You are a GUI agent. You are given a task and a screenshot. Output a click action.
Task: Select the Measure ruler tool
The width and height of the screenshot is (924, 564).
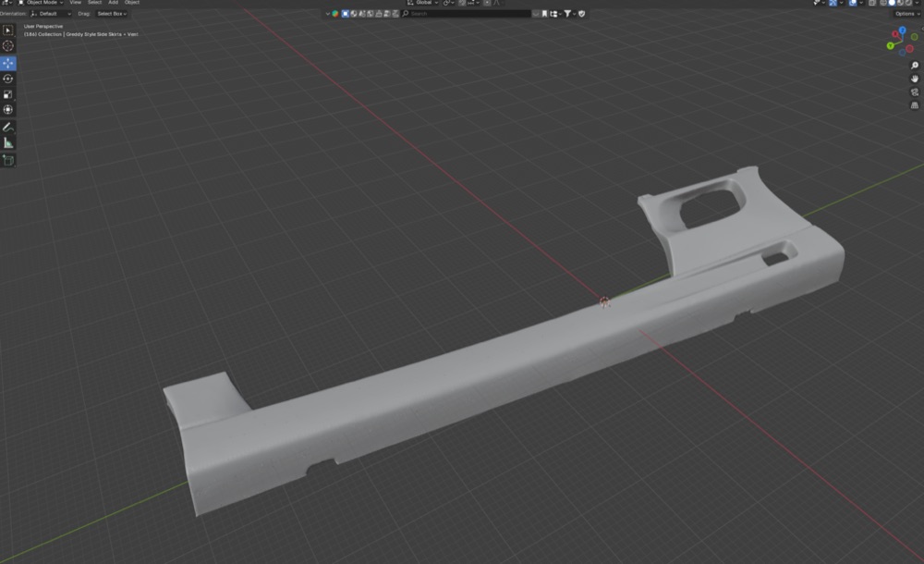[7, 143]
